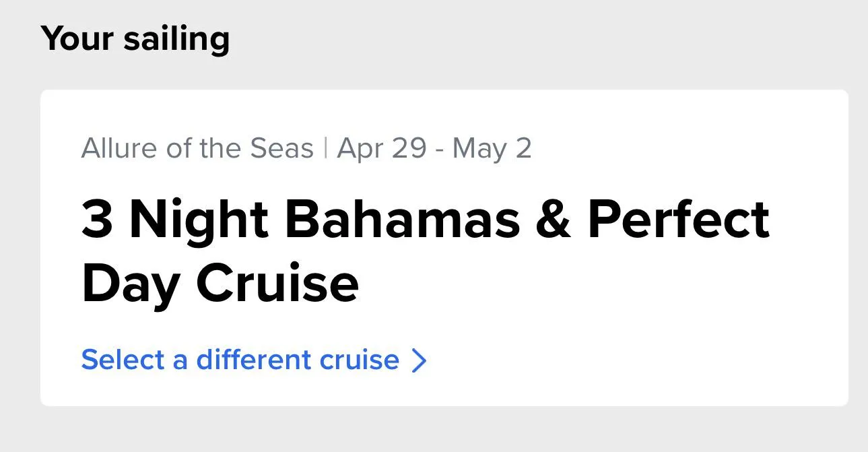Select the Apr 29 - May 2 date range

tap(434, 148)
